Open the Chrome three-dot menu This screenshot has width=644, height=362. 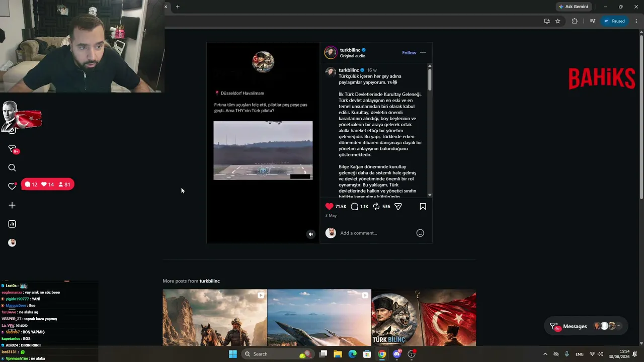(x=636, y=21)
